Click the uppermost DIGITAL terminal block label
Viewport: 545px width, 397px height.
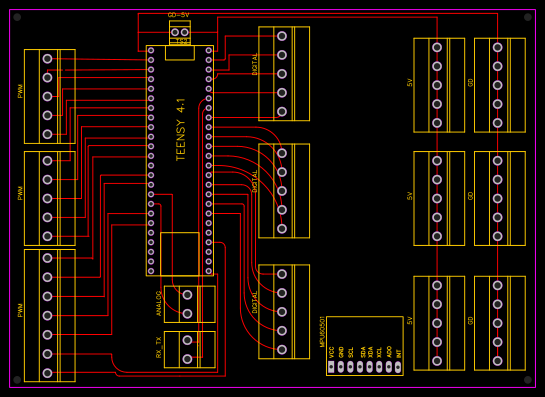tap(255, 64)
